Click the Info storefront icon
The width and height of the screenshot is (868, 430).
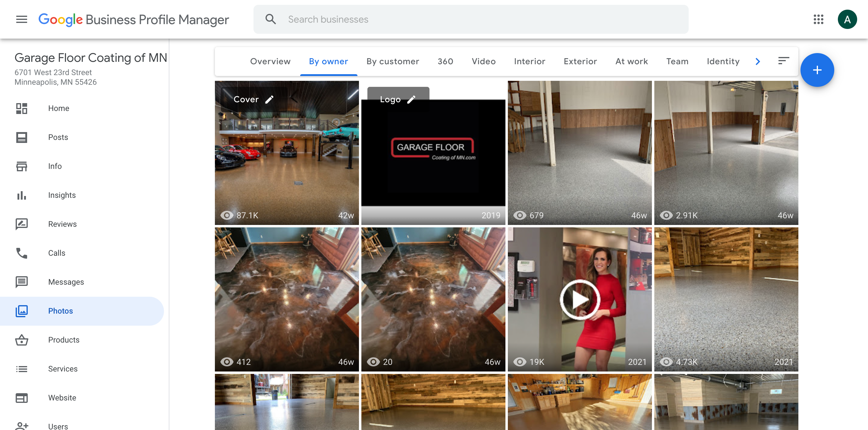tap(22, 166)
